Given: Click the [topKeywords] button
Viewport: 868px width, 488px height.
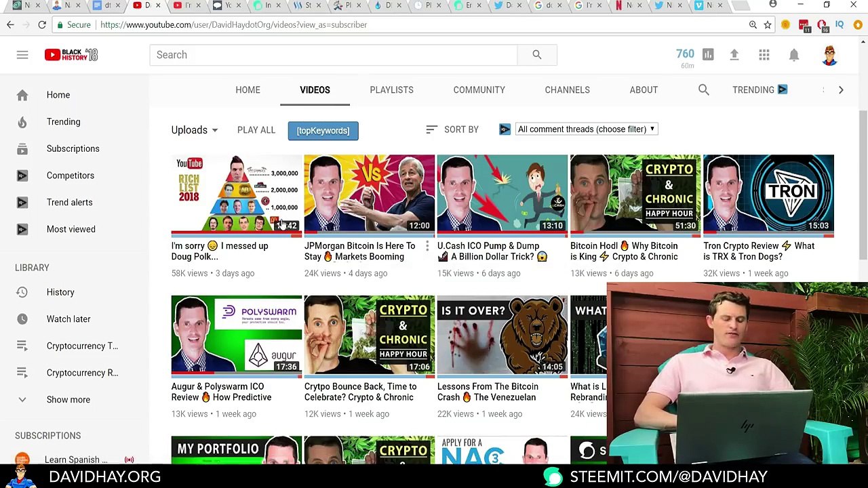Looking at the screenshot, I should point(323,131).
